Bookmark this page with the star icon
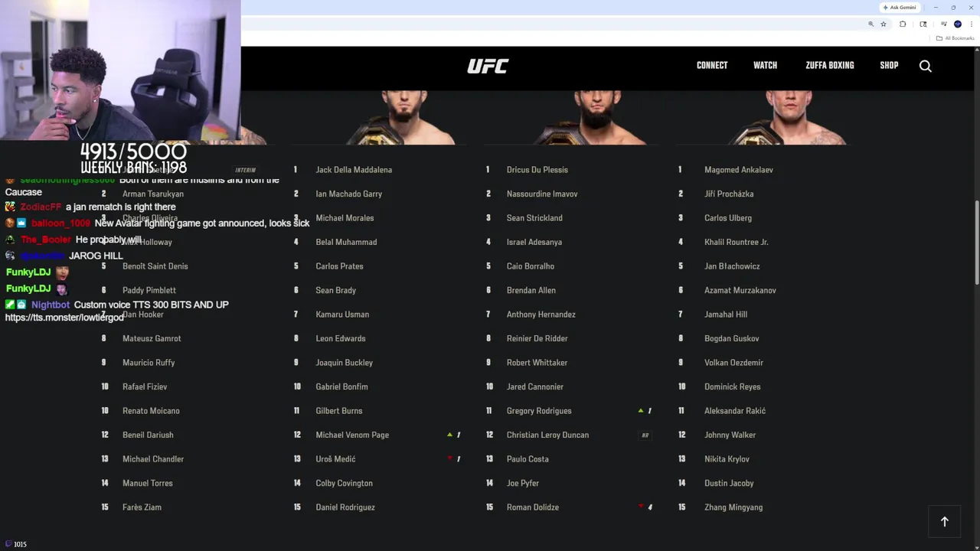Viewport: 980px width, 551px height. click(884, 24)
